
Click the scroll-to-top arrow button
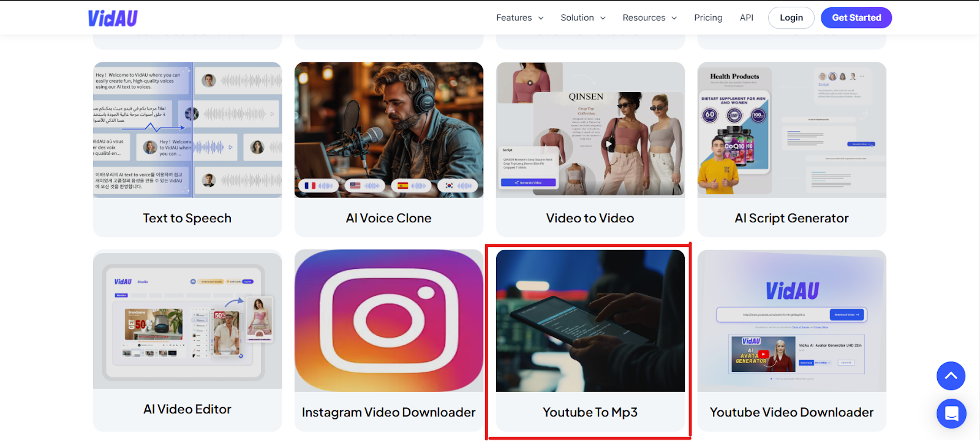tap(951, 376)
